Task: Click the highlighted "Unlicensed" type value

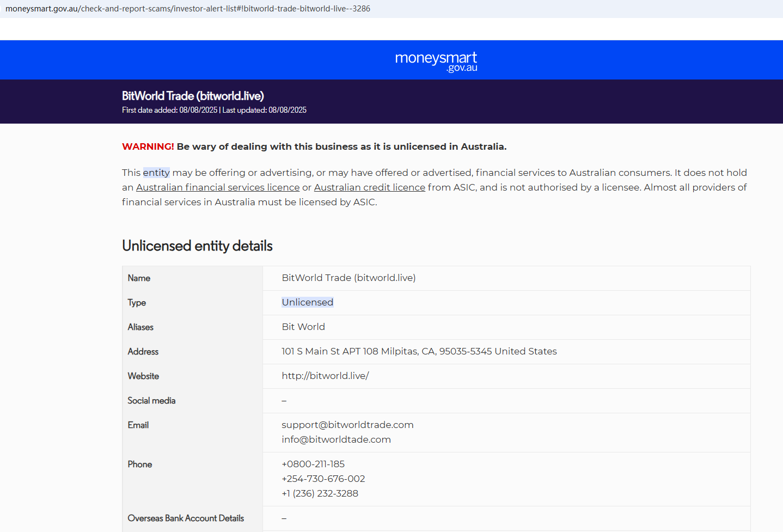Action: pos(307,302)
